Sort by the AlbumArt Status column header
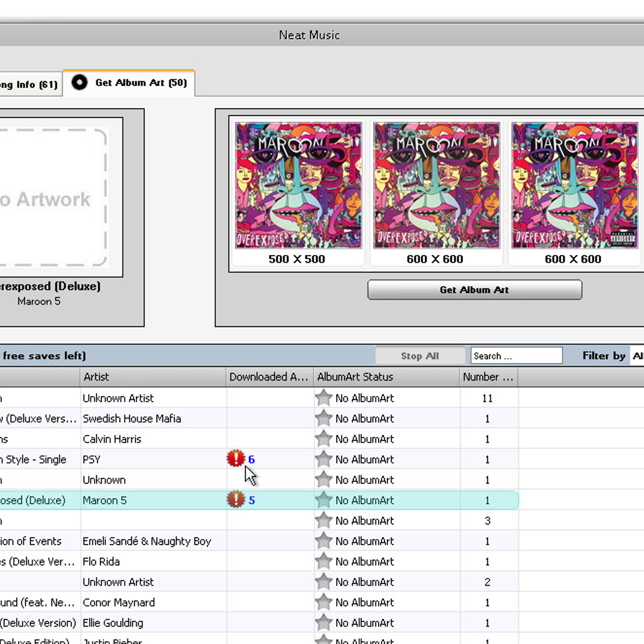 click(x=355, y=377)
